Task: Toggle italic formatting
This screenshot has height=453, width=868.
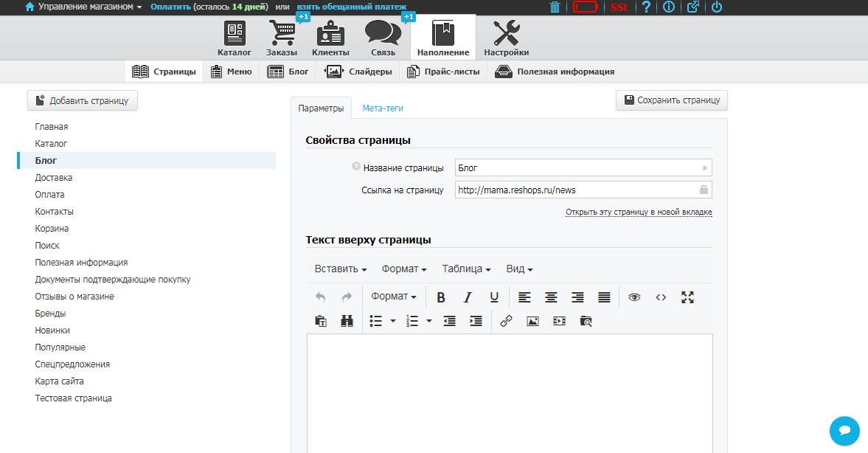Action: (468, 297)
